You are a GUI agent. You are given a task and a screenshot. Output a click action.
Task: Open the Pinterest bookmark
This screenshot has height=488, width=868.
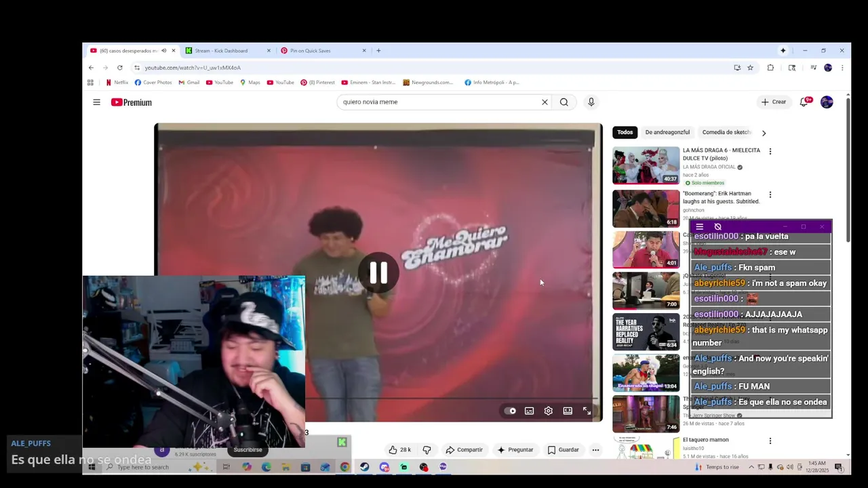coord(317,83)
